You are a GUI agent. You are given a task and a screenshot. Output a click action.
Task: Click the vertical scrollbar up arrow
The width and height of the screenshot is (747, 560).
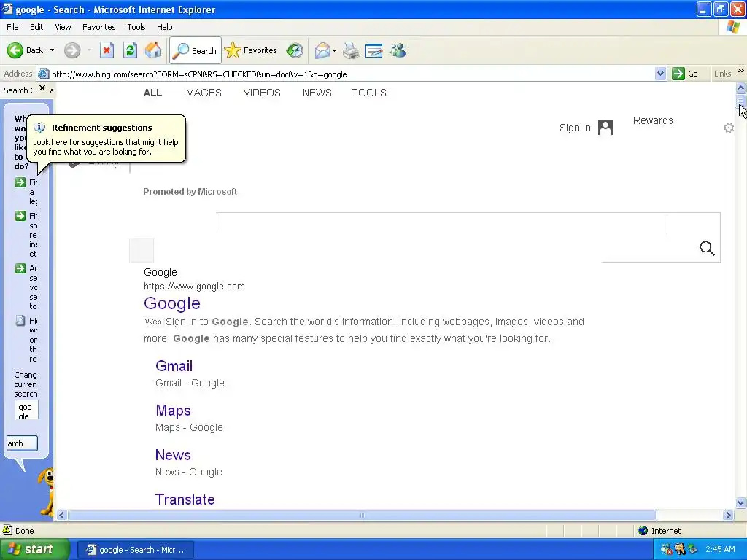coord(741,87)
